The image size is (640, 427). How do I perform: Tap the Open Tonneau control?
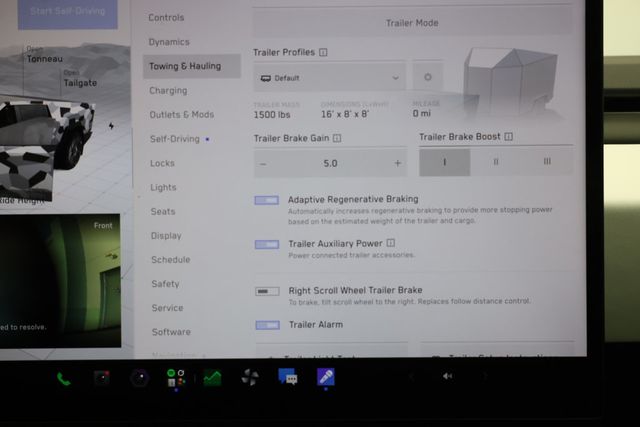pos(44,55)
